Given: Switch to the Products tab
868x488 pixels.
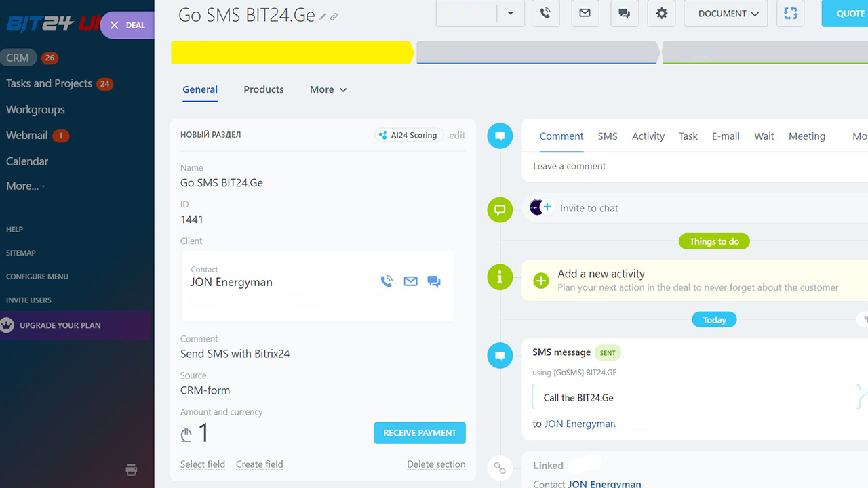Looking at the screenshot, I should point(263,89).
